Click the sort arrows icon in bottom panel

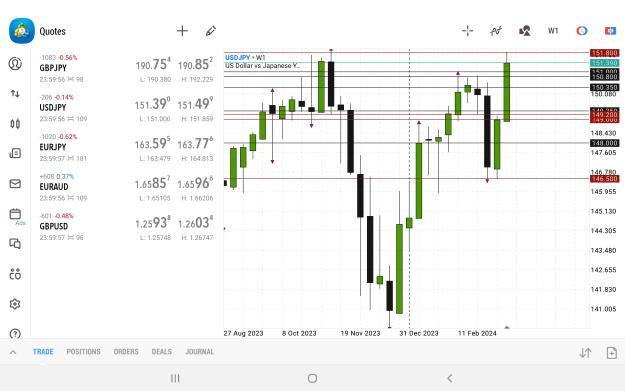585,353
